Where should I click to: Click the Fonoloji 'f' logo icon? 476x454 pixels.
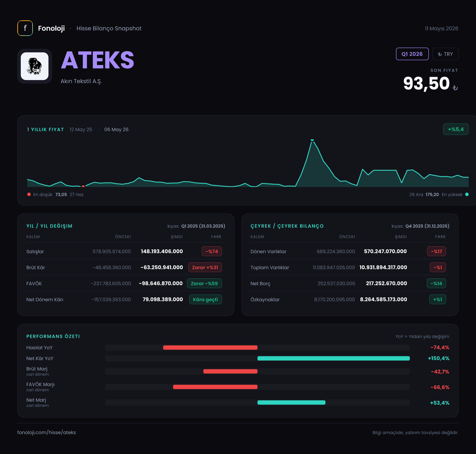click(x=25, y=28)
